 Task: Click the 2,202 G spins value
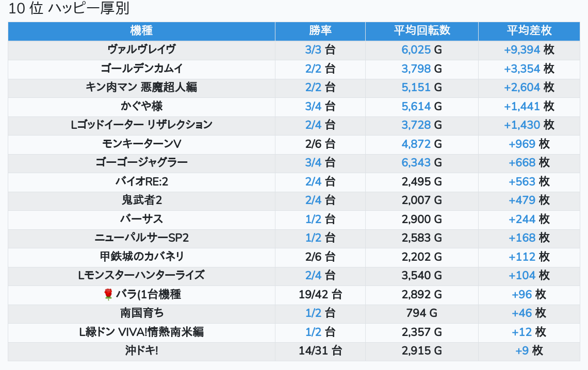pos(422,257)
